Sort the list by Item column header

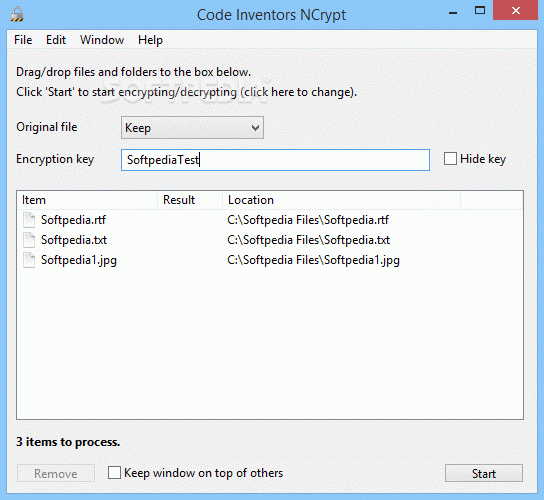point(87,200)
